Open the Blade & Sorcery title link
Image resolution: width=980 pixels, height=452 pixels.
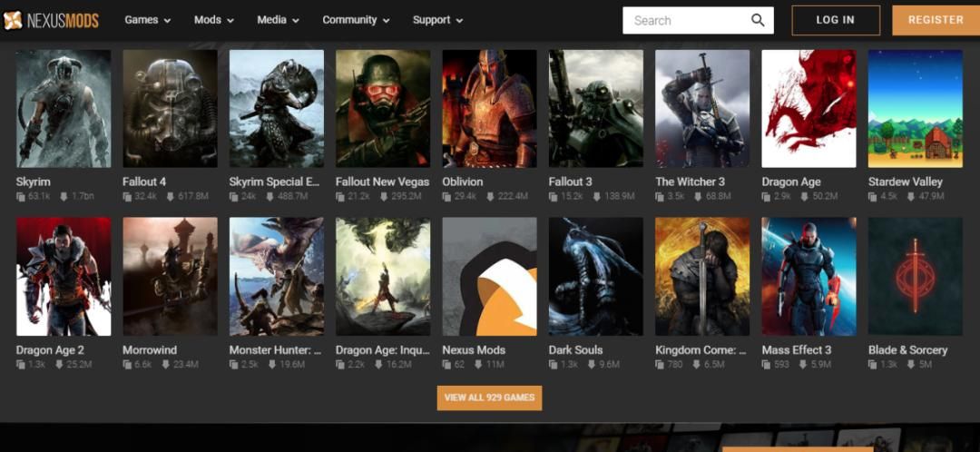[907, 349]
